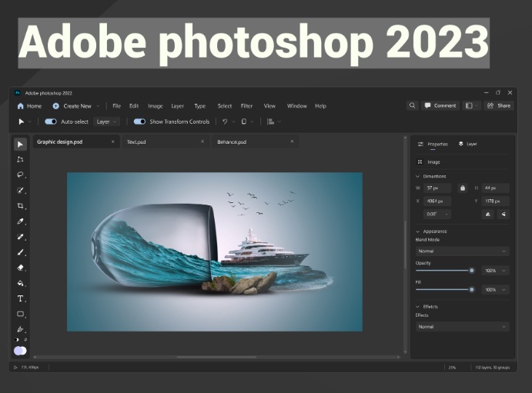Collapse the Effects section
Viewport: 532px width, 393px height.
coord(418,307)
